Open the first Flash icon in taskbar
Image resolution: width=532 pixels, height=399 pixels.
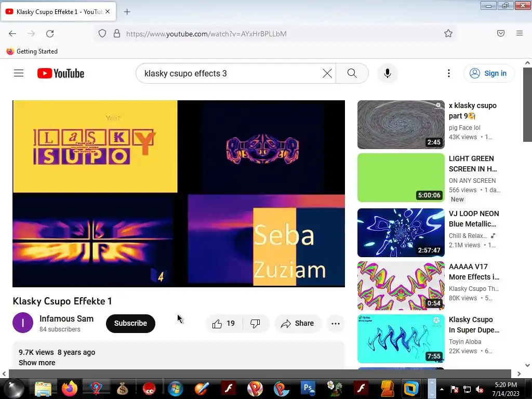pos(229,389)
